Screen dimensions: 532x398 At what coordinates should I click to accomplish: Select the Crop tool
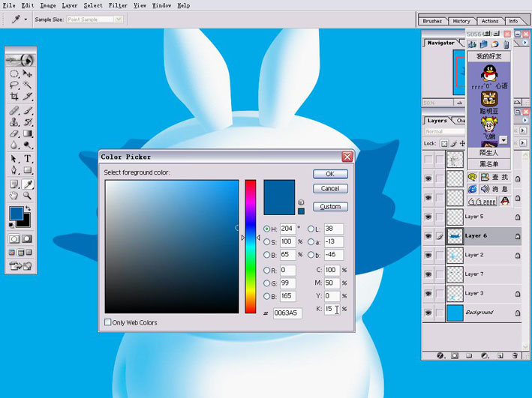coord(14,96)
